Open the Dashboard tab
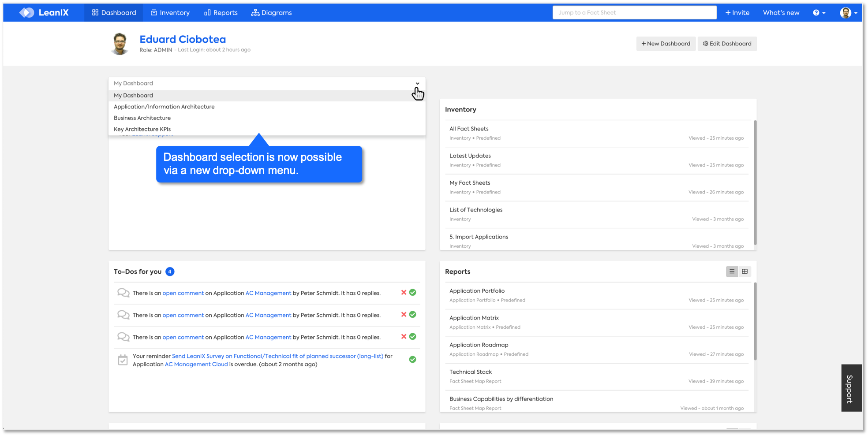The image size is (868, 435). click(x=114, y=12)
